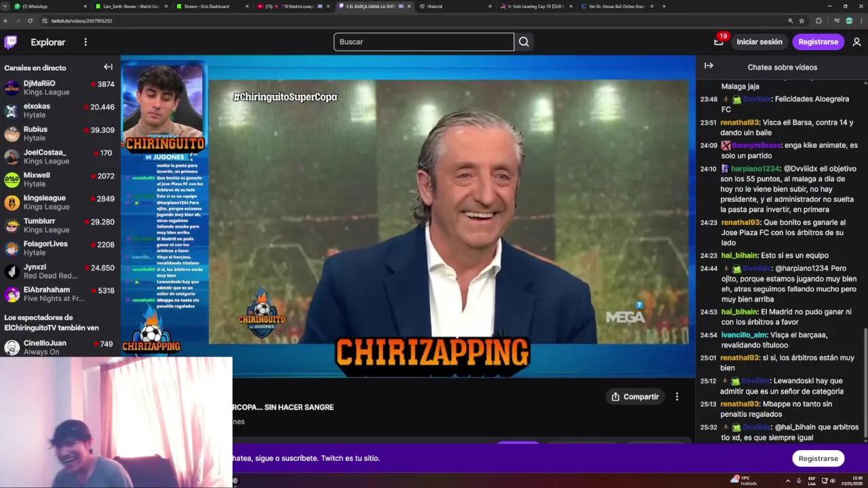Click 'Chatea sobre vídeos' header text
Viewport: 868px width, 488px height.
[782, 67]
